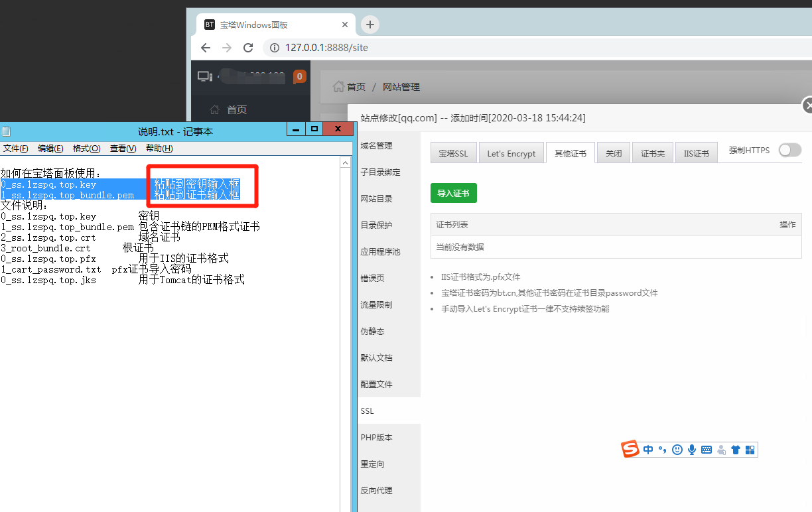Open Notepad 文件(F) menu
The width and height of the screenshot is (812, 512).
coord(16,149)
